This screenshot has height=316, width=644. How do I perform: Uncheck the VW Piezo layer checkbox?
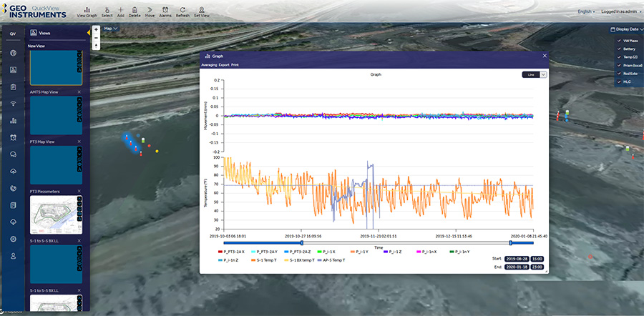[x=619, y=41]
